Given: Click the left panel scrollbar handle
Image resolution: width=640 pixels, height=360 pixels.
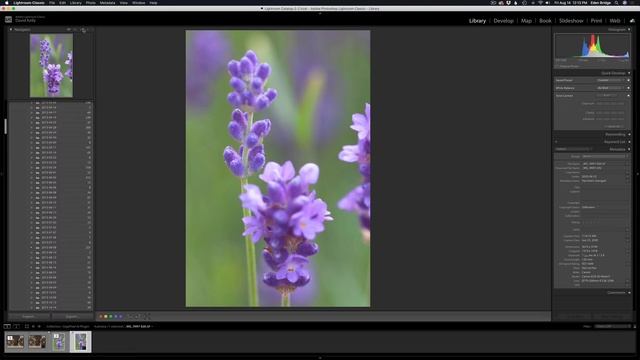Looking at the screenshot, I should click(5, 126).
